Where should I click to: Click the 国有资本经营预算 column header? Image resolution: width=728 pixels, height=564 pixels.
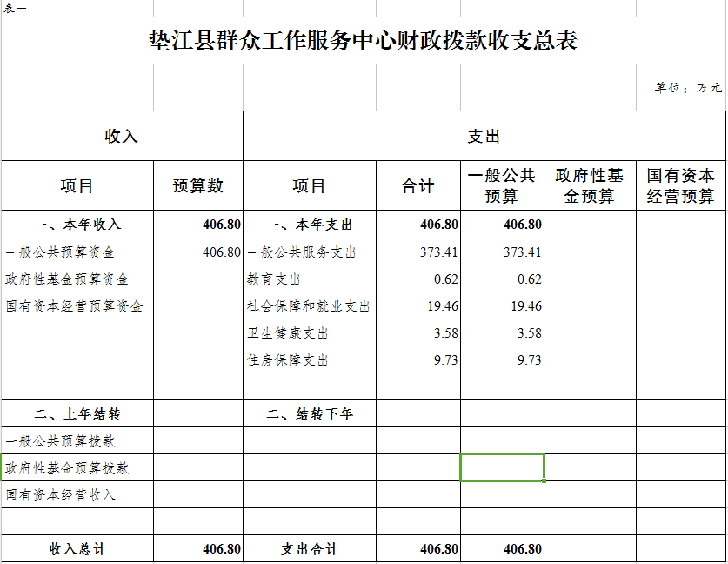click(x=681, y=186)
